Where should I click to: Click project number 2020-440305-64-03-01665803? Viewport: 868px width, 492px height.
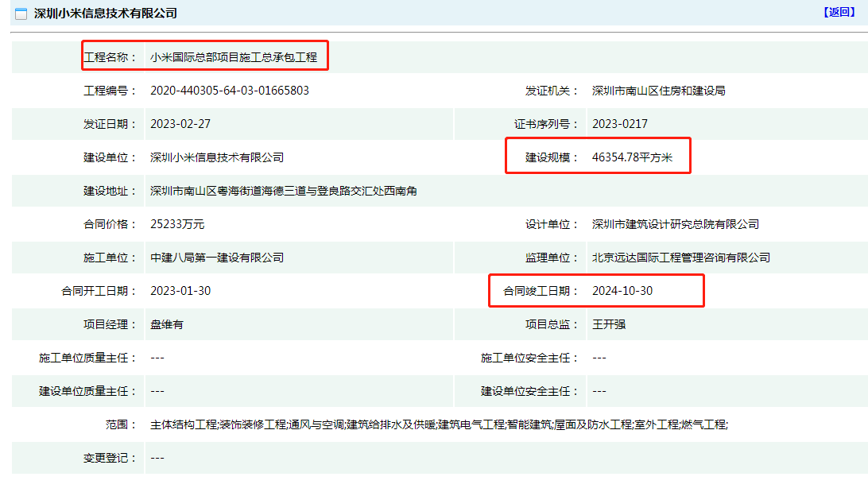pos(230,91)
